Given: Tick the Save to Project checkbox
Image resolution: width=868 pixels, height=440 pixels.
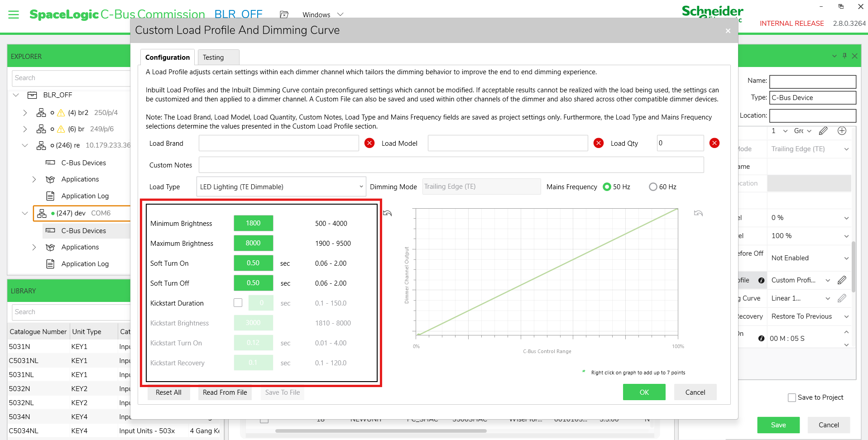Looking at the screenshot, I should coord(792,397).
